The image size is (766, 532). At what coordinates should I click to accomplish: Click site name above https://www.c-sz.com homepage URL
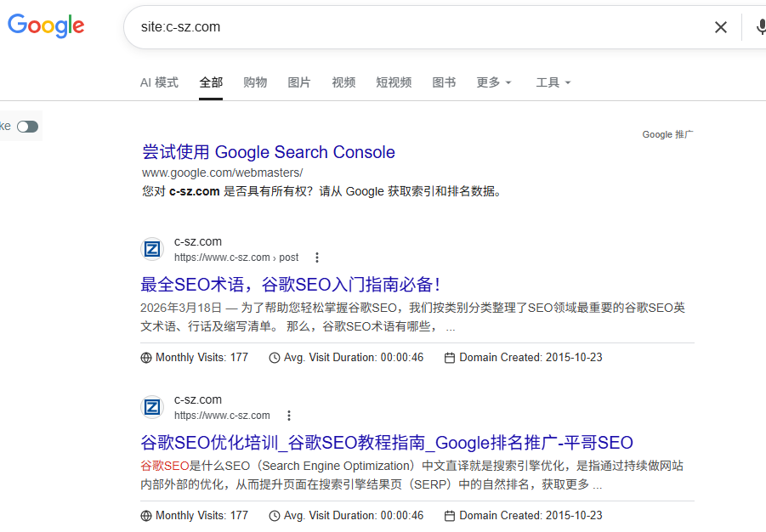click(198, 399)
